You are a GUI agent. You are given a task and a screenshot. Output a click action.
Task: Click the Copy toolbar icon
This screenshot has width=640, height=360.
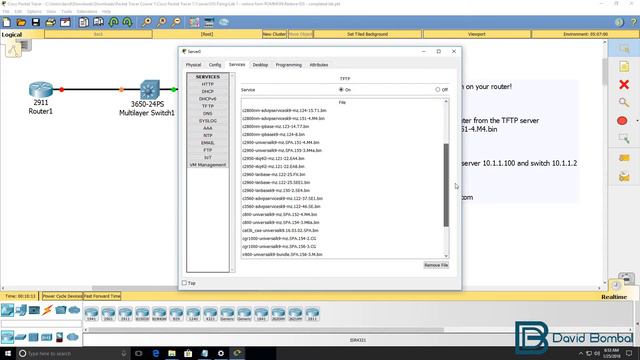point(83,22)
